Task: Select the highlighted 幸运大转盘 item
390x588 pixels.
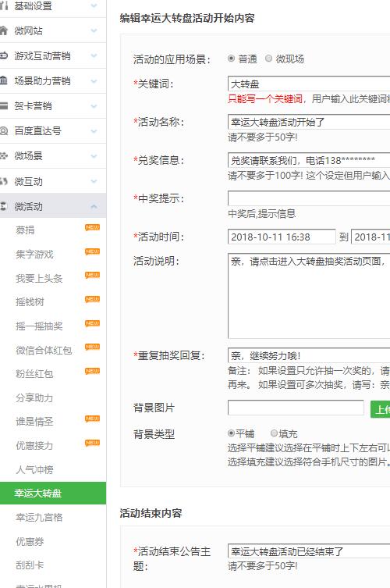Action: tap(53, 494)
